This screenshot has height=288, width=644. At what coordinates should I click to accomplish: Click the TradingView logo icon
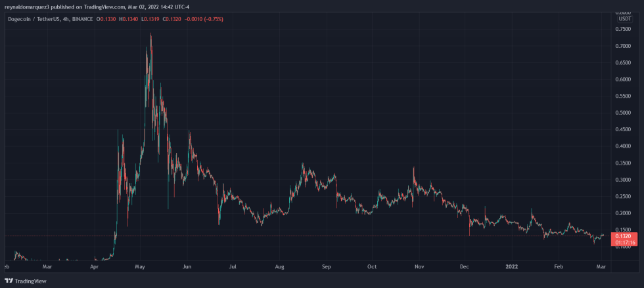[x=9, y=281]
